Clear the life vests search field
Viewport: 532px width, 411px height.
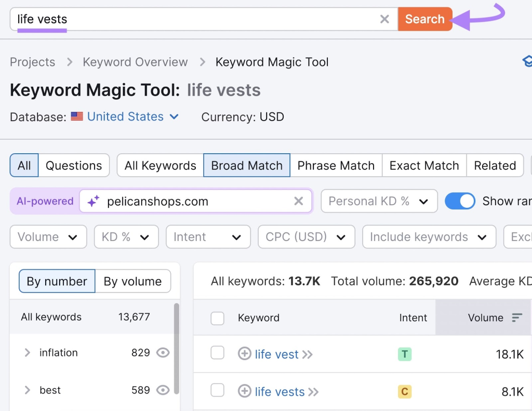384,19
